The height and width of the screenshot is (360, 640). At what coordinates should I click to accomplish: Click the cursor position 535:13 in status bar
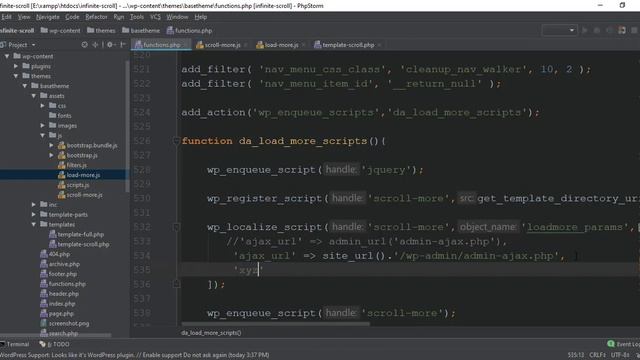point(576,355)
